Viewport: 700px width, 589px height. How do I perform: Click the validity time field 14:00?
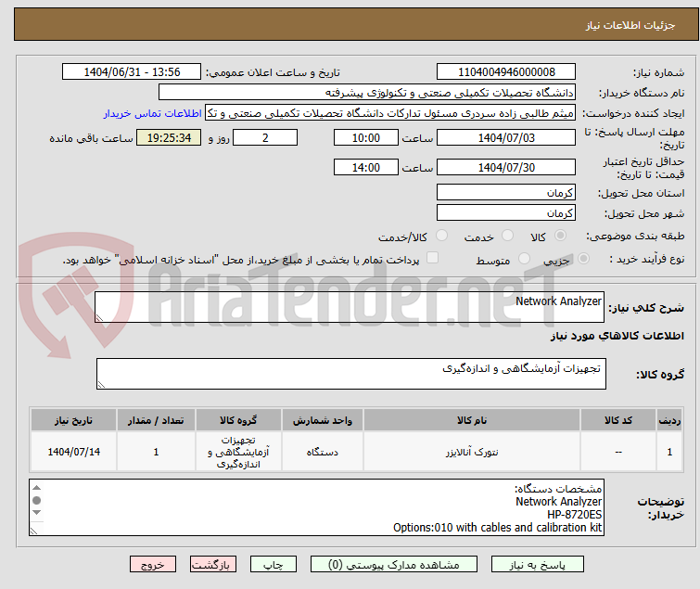tap(365, 167)
